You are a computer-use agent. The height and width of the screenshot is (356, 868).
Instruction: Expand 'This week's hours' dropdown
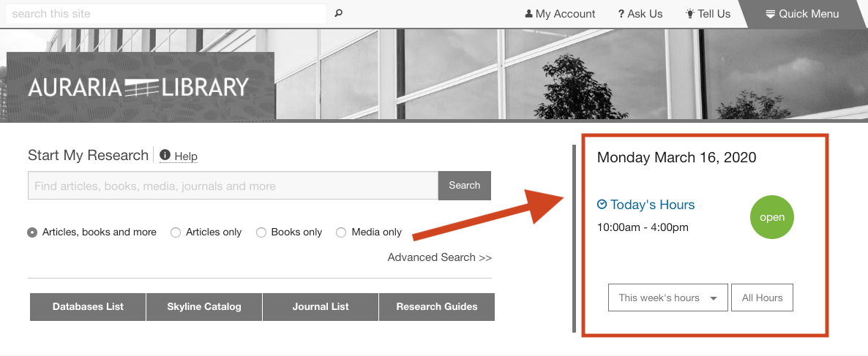[668, 298]
